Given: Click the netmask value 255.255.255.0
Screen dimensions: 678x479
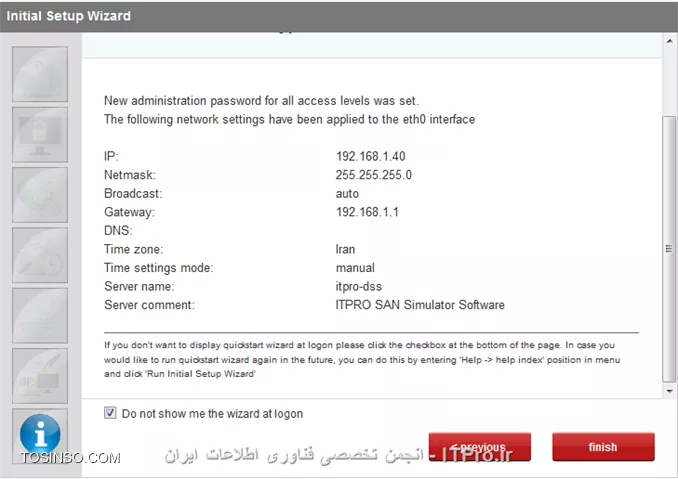Looking at the screenshot, I should click(374, 175).
